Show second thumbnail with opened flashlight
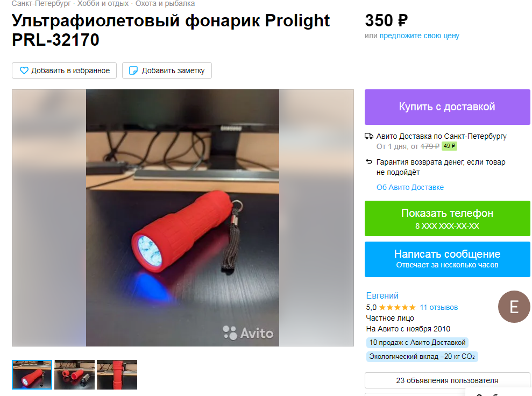 point(74,374)
